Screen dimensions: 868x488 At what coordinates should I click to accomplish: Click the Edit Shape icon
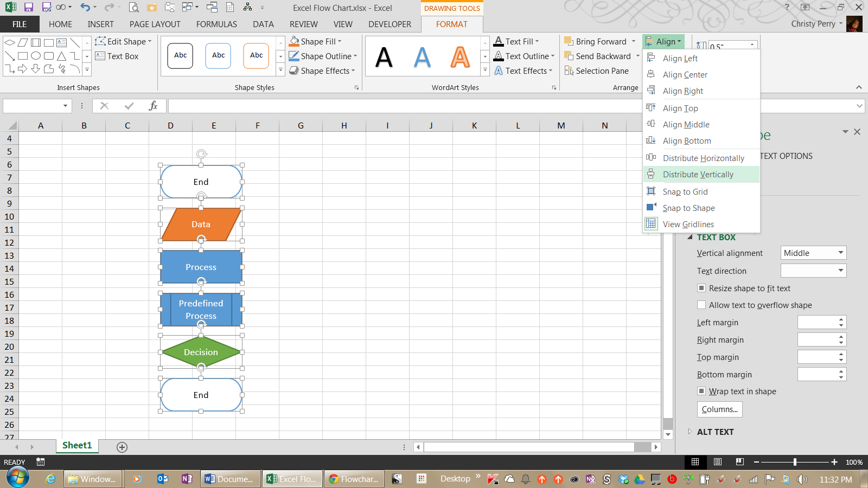[x=100, y=41]
